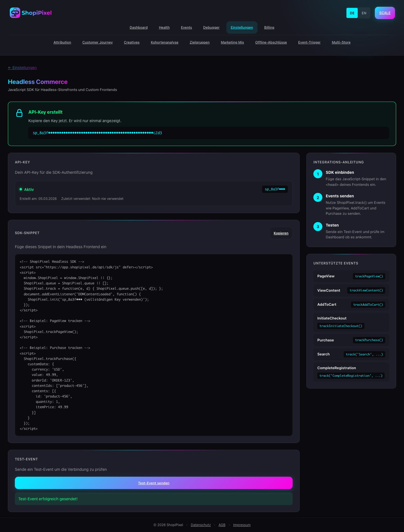Viewport: 404px width, 532px height.
Task: Switch language to EN
Action: click(x=364, y=13)
